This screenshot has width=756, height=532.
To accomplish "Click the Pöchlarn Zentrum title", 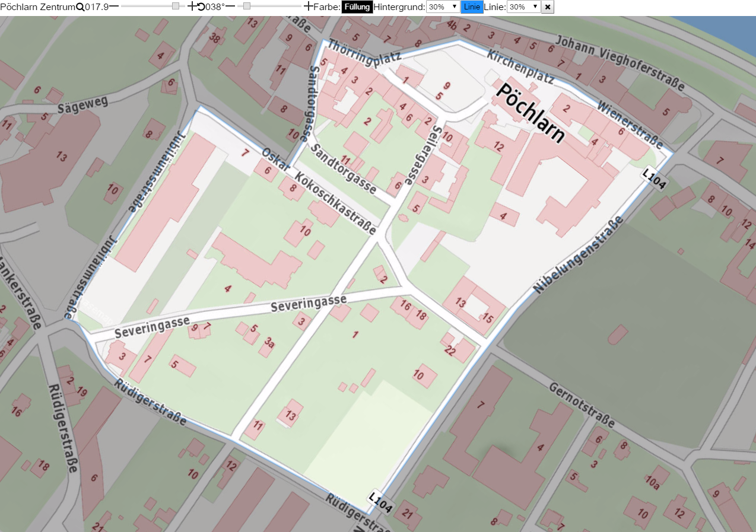I will (38, 7).
